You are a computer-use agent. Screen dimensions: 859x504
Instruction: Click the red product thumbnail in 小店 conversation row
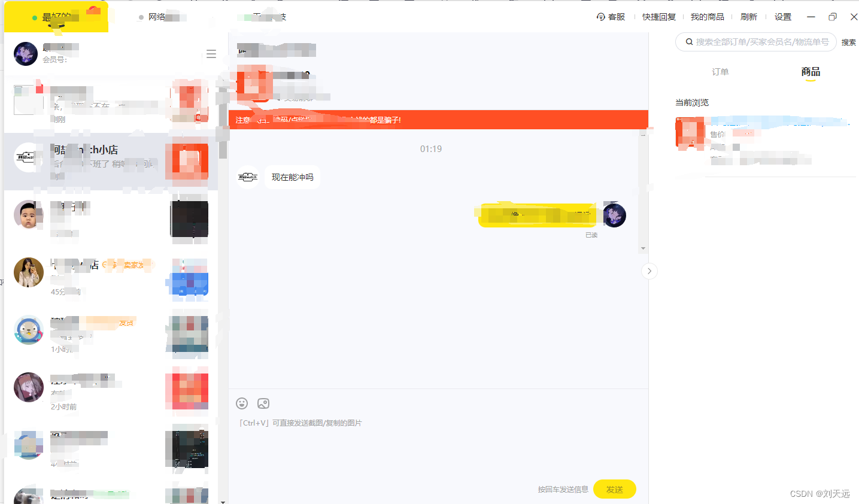(190, 162)
